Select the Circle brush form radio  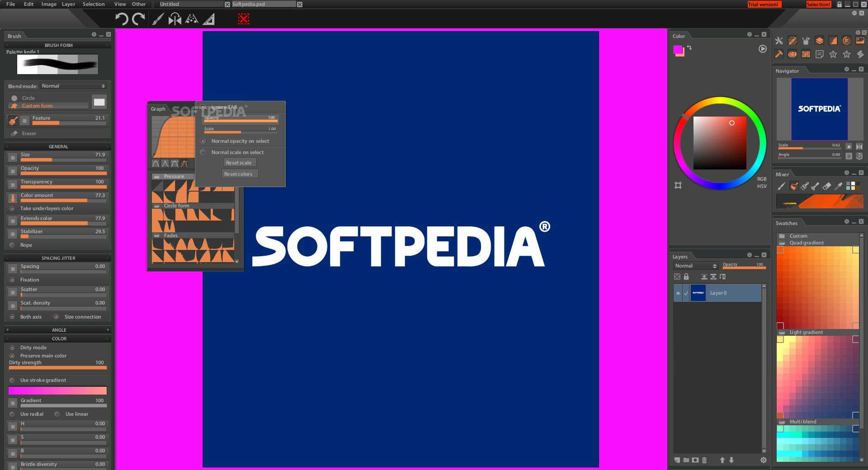point(14,98)
